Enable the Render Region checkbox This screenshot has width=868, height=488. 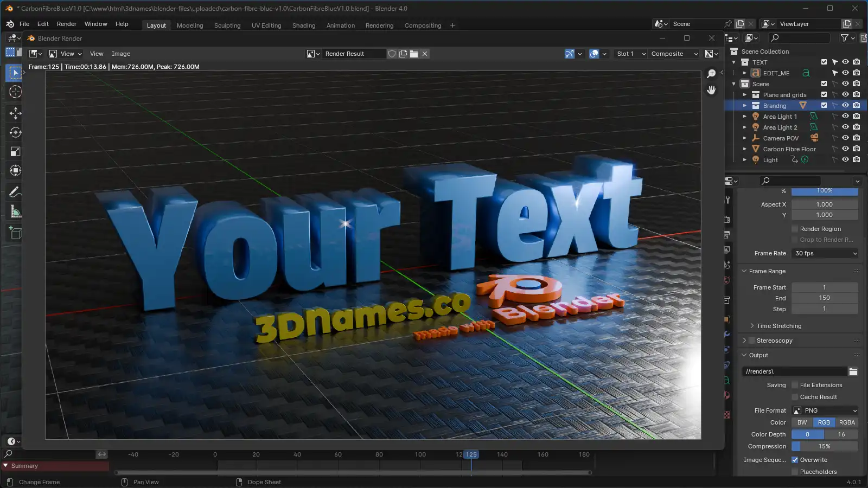(x=795, y=229)
